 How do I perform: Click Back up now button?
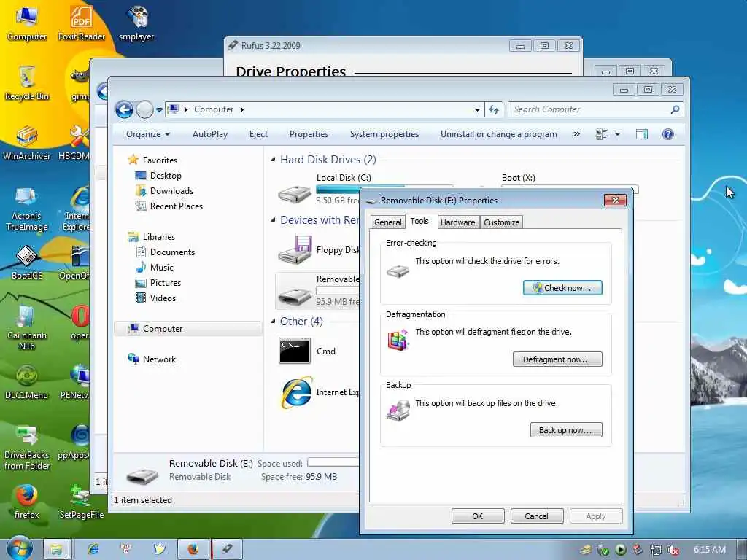[566, 430]
